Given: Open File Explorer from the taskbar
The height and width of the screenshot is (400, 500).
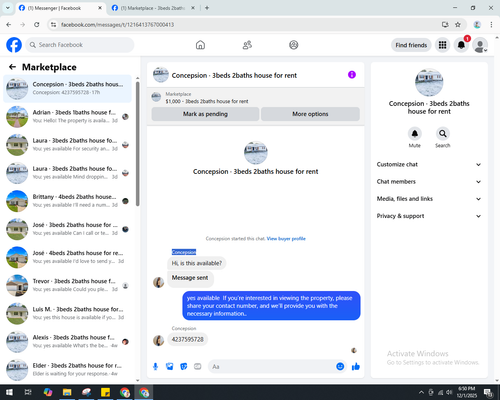Looking at the screenshot, I should [x=67, y=392].
